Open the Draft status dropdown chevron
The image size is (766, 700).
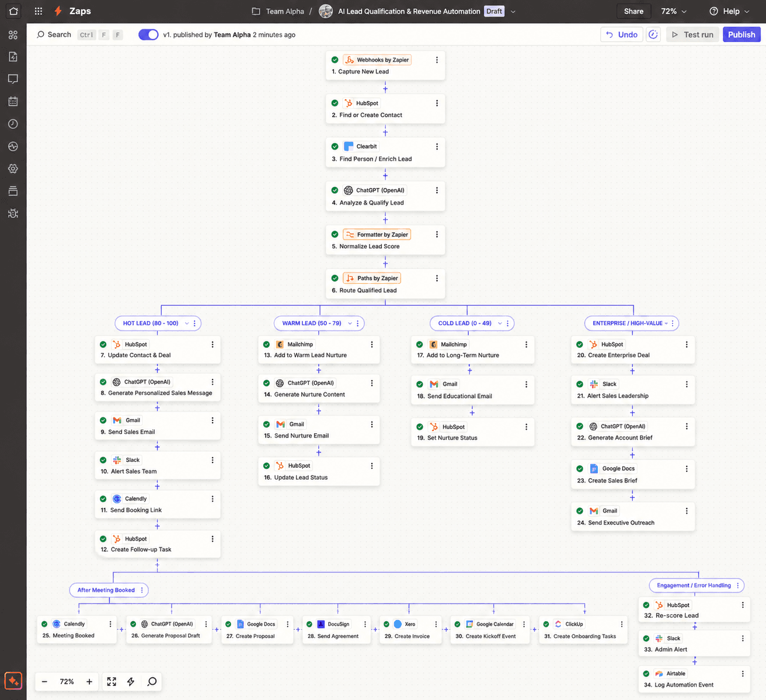513,11
